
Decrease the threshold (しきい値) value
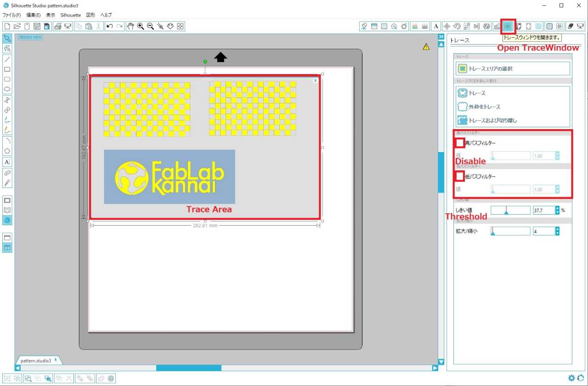(x=557, y=212)
